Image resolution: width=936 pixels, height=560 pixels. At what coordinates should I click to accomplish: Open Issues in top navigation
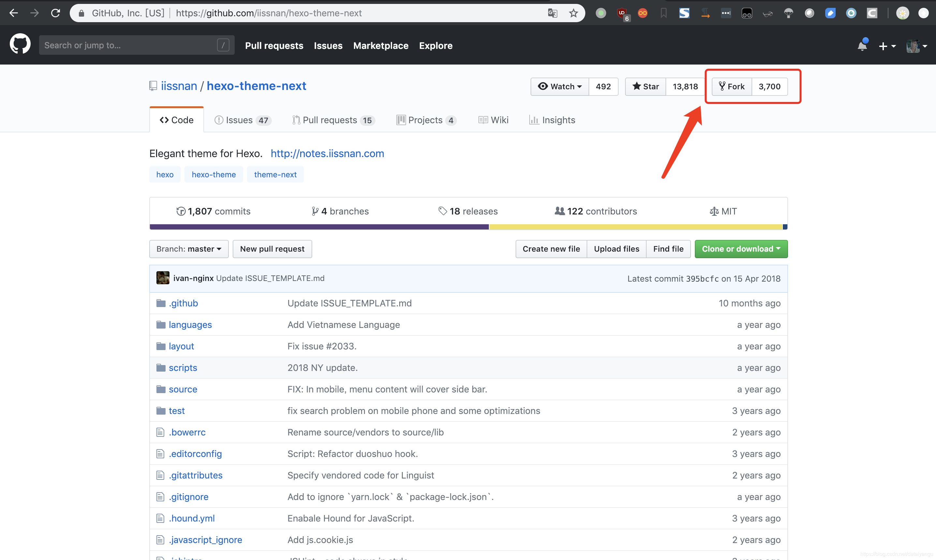click(x=328, y=46)
